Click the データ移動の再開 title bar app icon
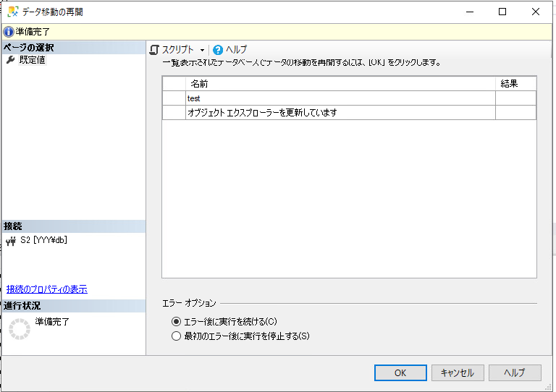 [13, 12]
